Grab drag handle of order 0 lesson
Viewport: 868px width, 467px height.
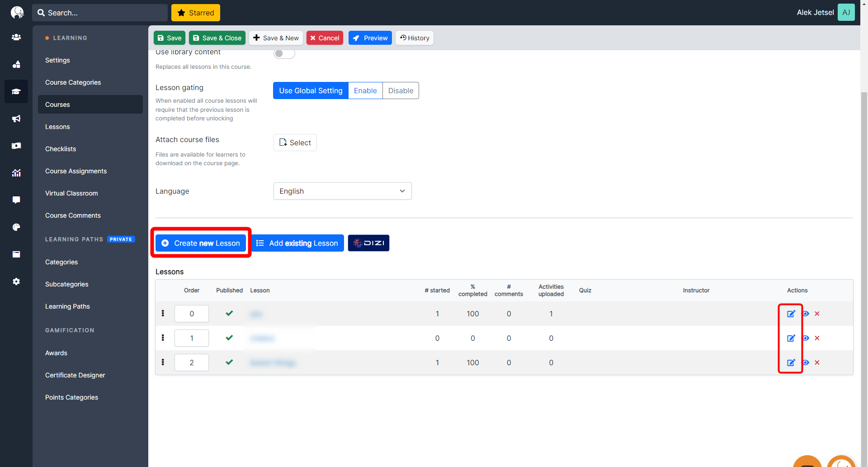163,313
